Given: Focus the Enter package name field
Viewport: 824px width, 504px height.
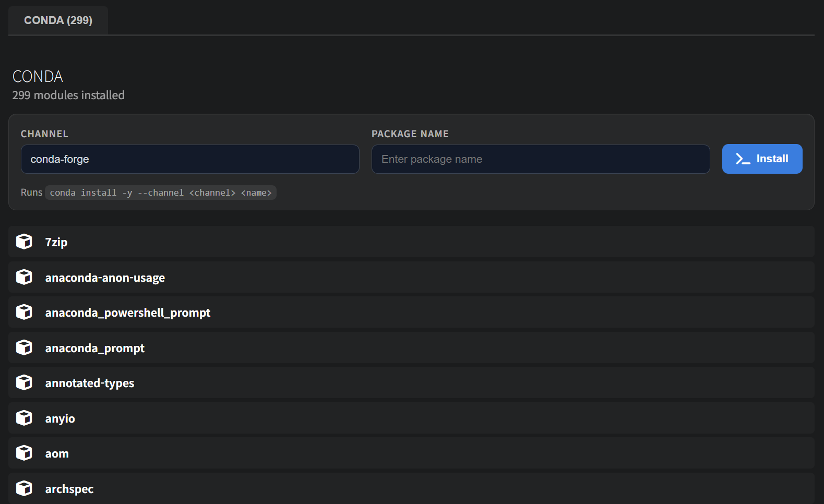Looking at the screenshot, I should pos(541,159).
